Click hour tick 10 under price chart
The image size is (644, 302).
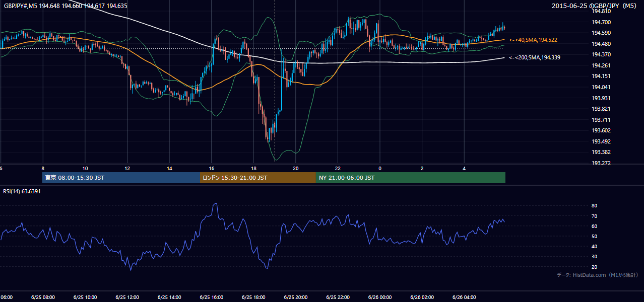coord(85,169)
